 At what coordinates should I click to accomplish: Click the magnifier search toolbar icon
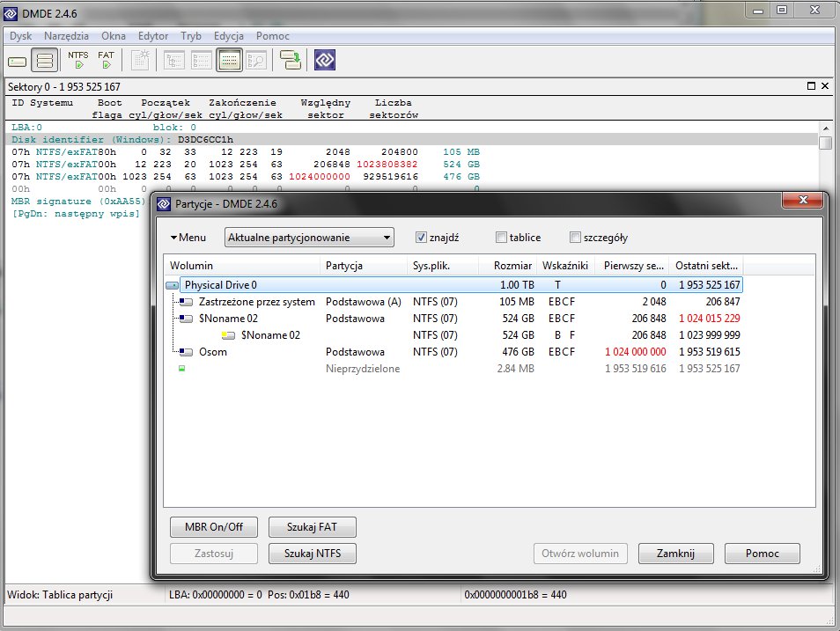(x=256, y=60)
